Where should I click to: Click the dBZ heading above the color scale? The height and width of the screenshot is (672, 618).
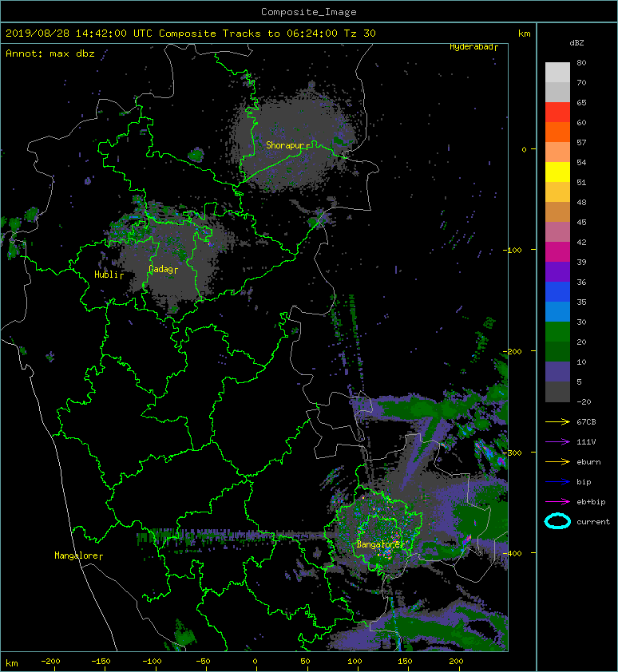576,43
